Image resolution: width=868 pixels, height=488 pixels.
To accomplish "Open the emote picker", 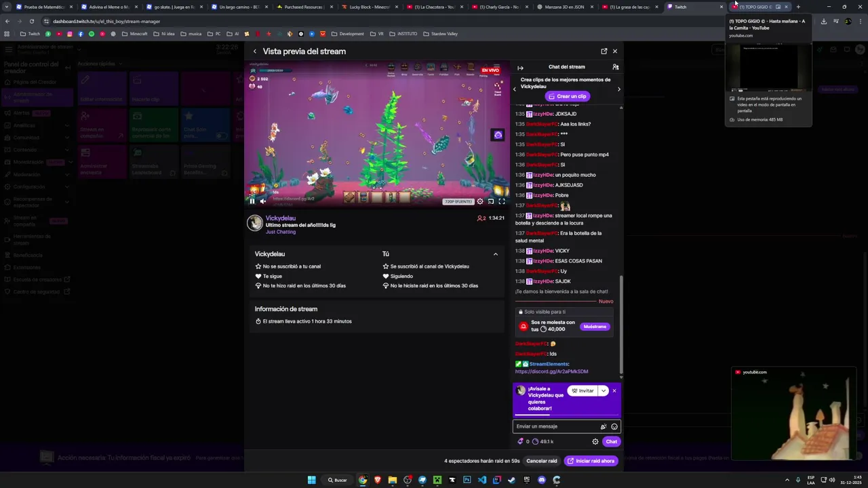I will coord(614,426).
